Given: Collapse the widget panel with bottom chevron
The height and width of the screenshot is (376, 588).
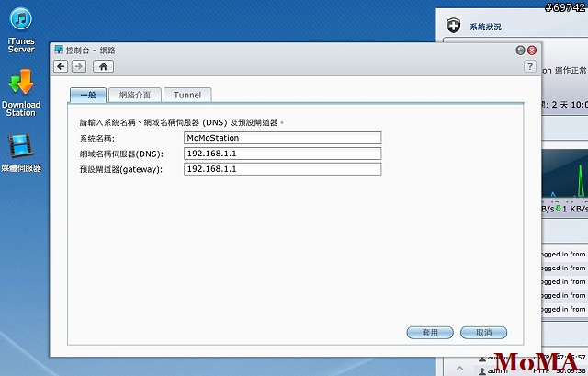Looking at the screenshot, I should [459, 368].
